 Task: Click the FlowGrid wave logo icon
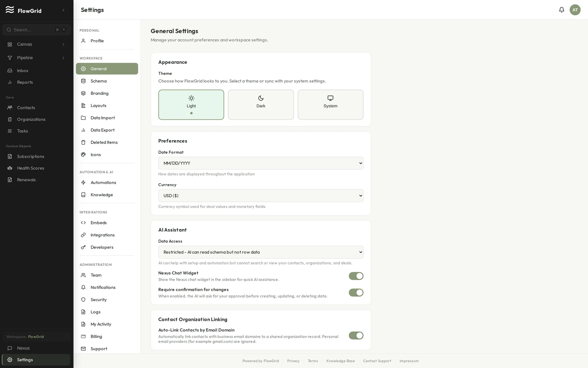point(10,10)
